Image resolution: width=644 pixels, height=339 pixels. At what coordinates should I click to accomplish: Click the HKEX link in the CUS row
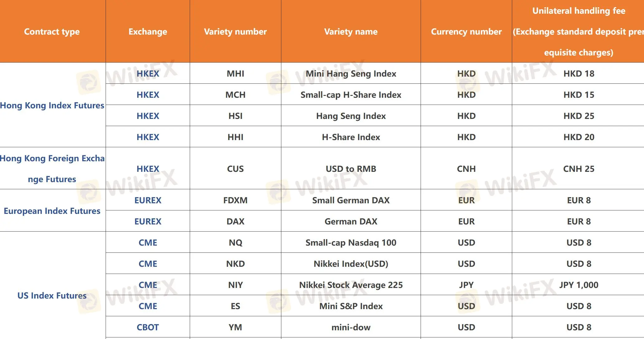click(148, 169)
